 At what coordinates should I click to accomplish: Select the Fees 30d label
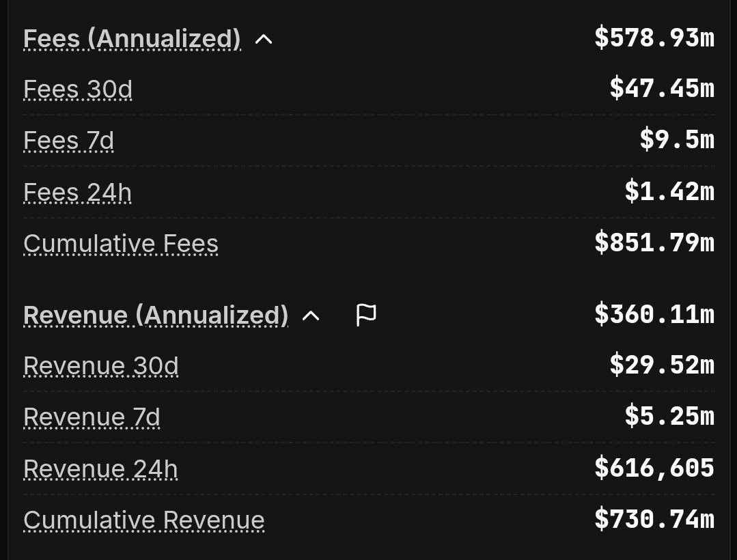pyautogui.click(x=78, y=89)
